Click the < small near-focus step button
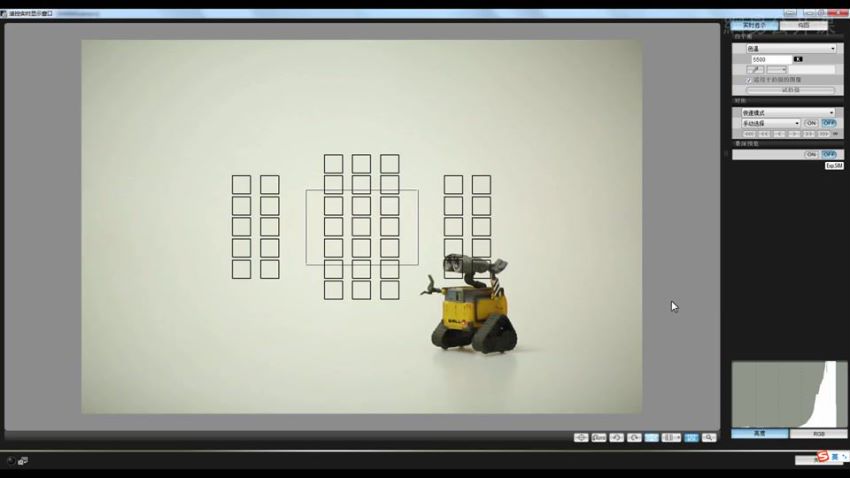Viewport: 850px width, 478px height. (779, 134)
